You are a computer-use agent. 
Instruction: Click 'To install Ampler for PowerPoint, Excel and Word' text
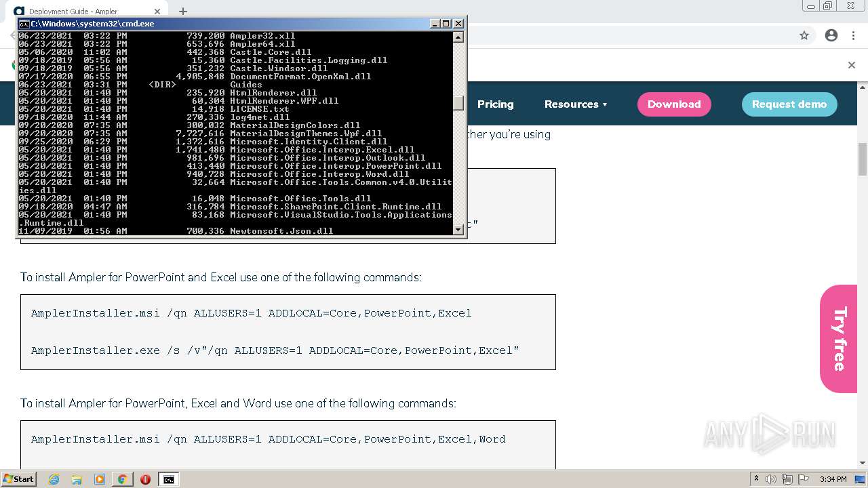tap(238, 403)
